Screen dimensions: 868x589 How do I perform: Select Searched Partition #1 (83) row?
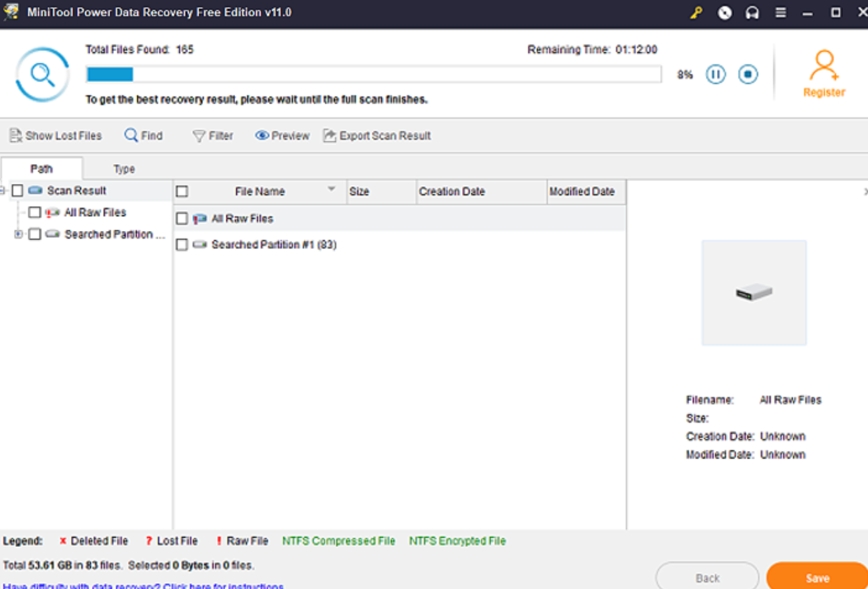(399, 245)
